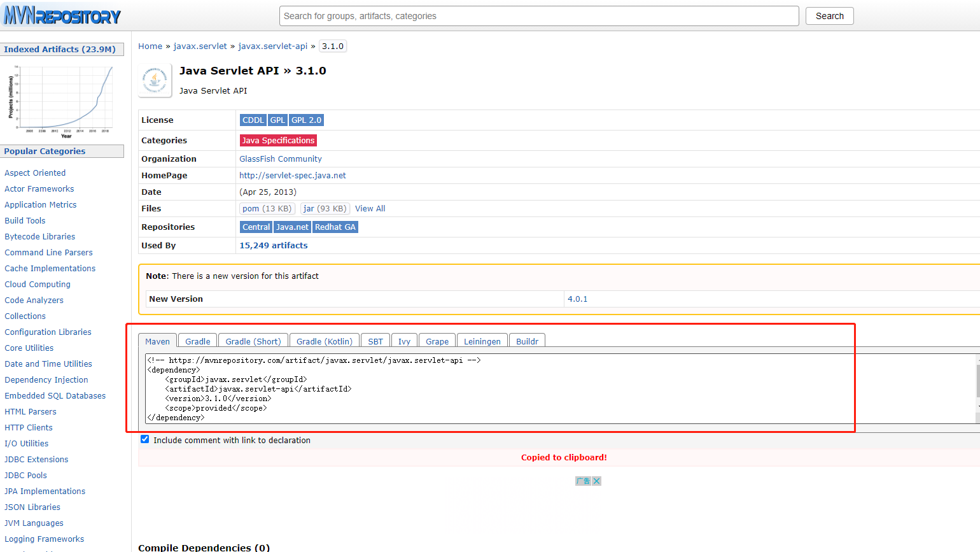The width and height of the screenshot is (980, 552).
Task: Select the Buildr tab
Action: coord(527,341)
